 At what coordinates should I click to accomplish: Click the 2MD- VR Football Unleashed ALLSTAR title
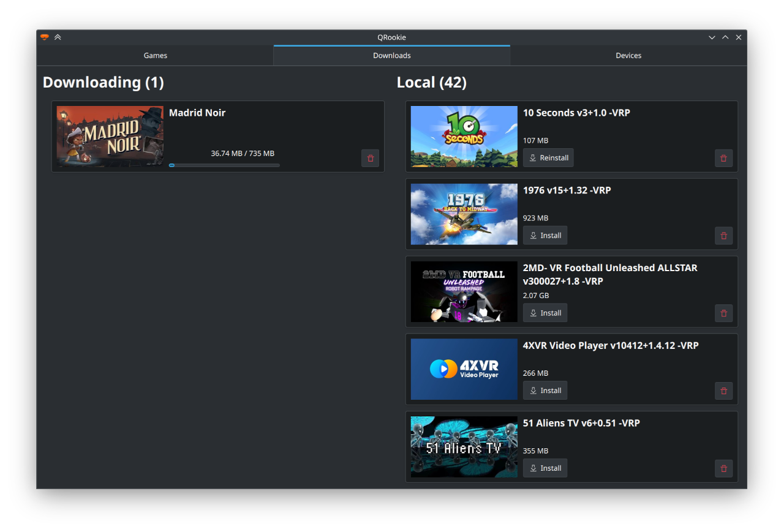pyautogui.click(x=610, y=274)
